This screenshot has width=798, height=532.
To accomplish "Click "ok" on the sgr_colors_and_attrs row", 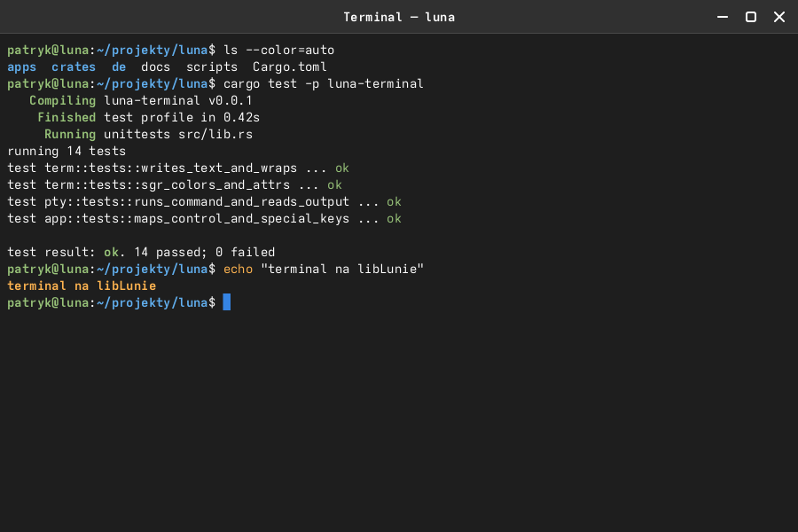I will (x=334, y=184).
